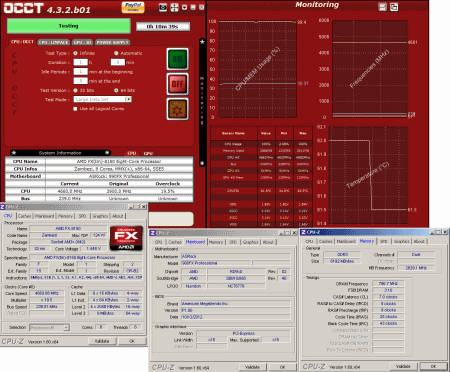Click Validate in the Memory CPU-Z window
Image resolution: width=450 pixels, height=372 pixels.
click(403, 366)
